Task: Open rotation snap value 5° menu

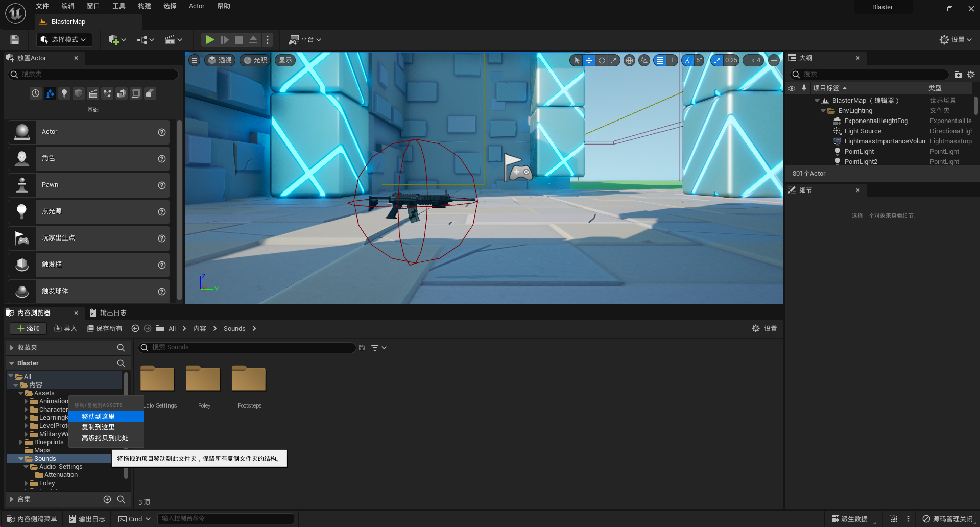Action: click(699, 60)
